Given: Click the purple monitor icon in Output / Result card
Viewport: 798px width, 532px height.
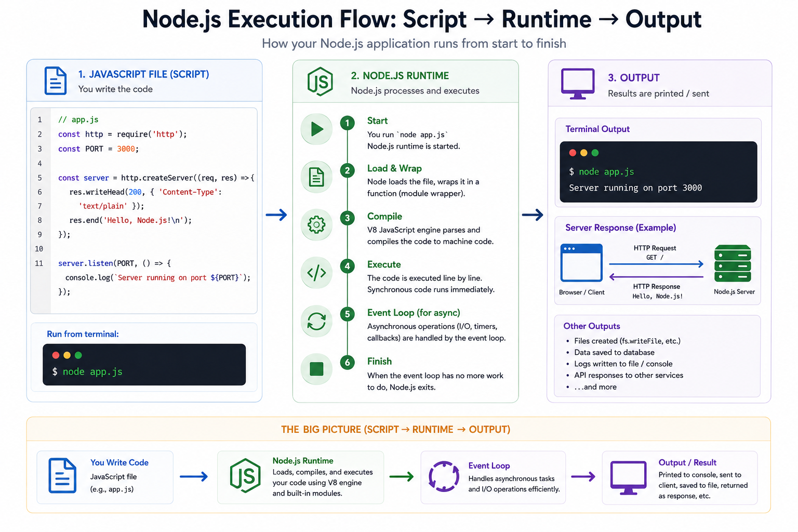Looking at the screenshot, I should click(x=628, y=478).
